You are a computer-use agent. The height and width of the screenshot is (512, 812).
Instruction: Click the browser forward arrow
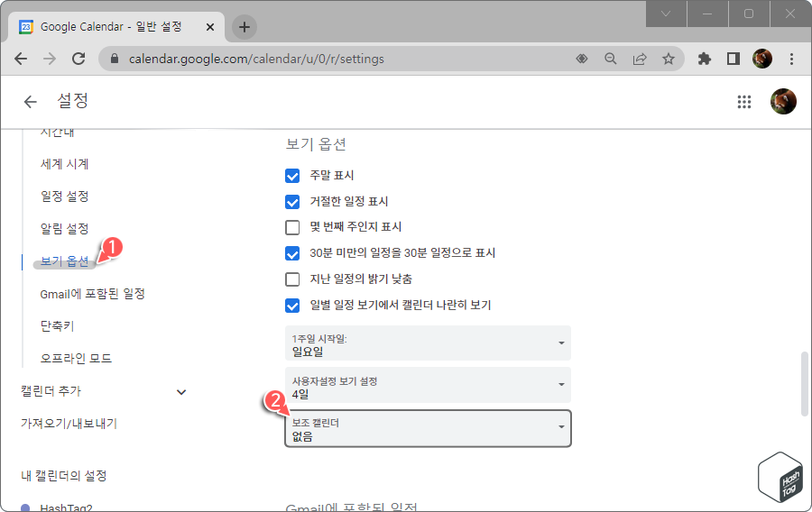(50, 59)
